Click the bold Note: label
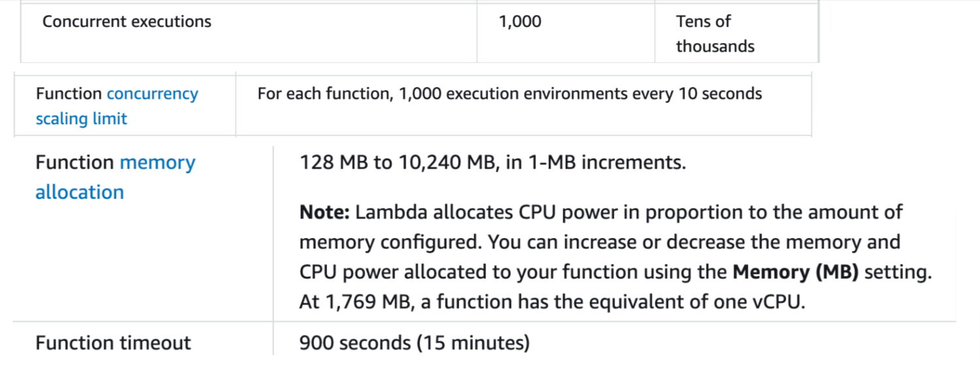The width and height of the screenshot is (980, 374). pos(326,212)
